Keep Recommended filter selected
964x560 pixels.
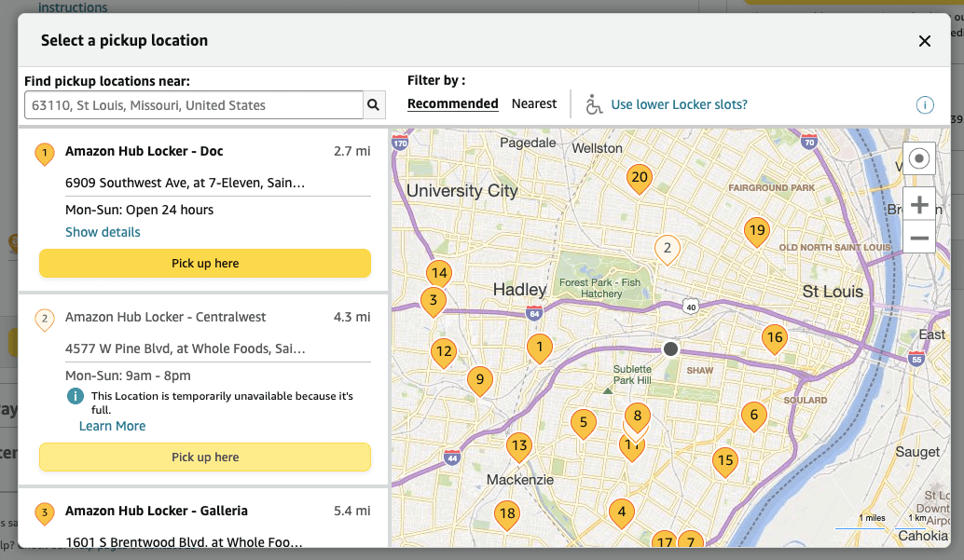pyautogui.click(x=452, y=102)
